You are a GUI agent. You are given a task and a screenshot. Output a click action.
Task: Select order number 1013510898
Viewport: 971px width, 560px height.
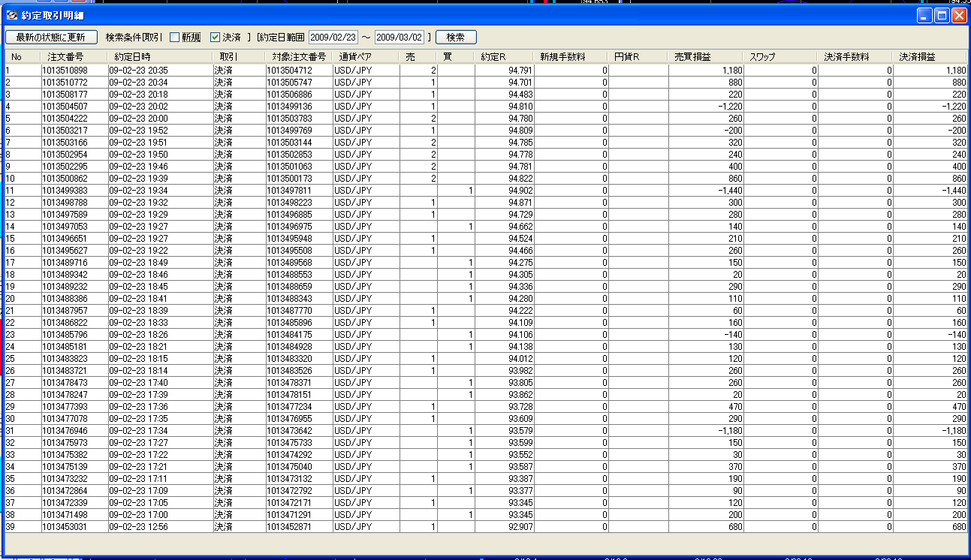click(65, 70)
